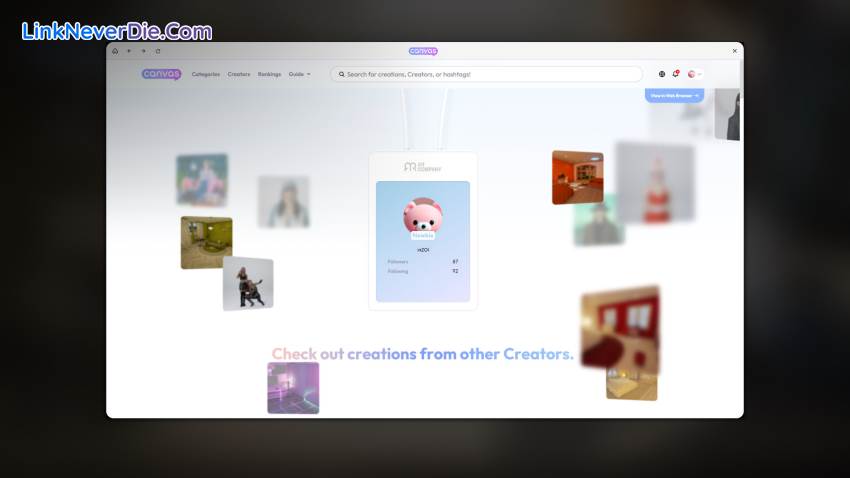Open the language globe icon
Viewport: 850px width, 478px height.
click(662, 74)
